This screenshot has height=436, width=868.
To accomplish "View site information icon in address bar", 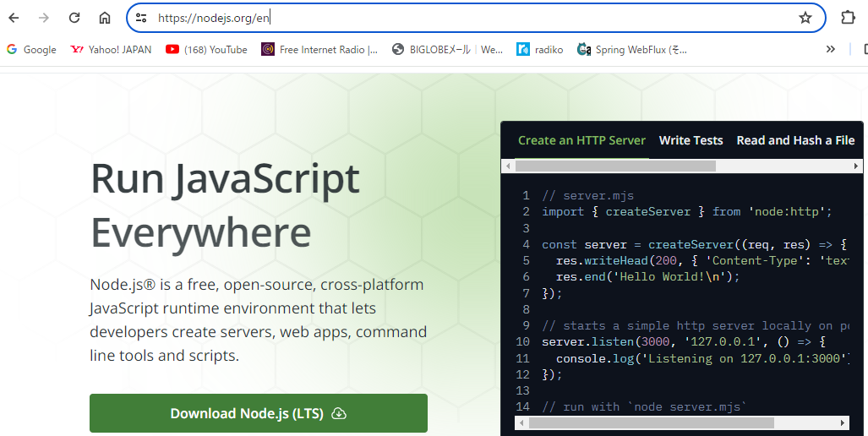I will pos(141,18).
